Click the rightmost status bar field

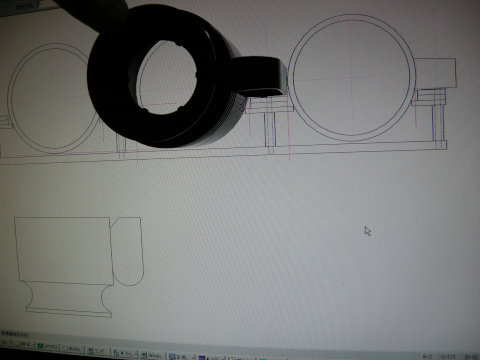point(471,356)
